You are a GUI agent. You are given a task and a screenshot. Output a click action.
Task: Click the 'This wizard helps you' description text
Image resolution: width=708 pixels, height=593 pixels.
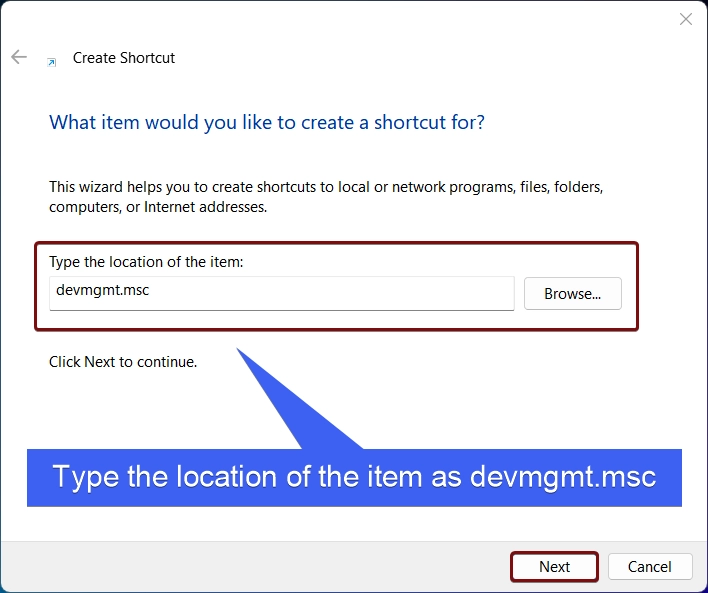(x=326, y=196)
